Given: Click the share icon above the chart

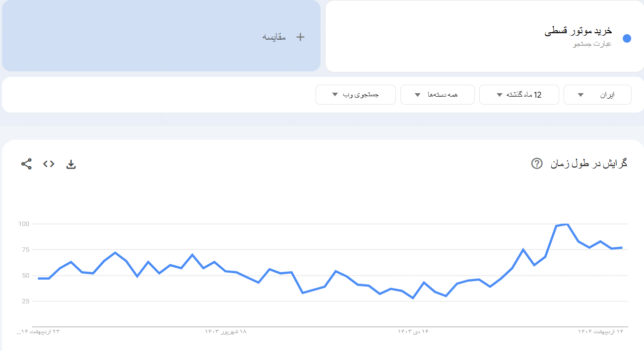Looking at the screenshot, I should point(26,164).
